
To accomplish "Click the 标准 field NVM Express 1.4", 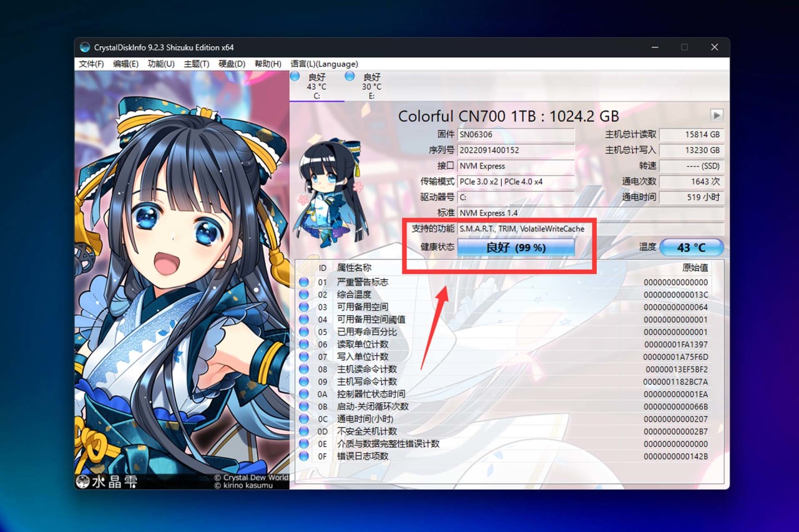I will tap(591, 213).
